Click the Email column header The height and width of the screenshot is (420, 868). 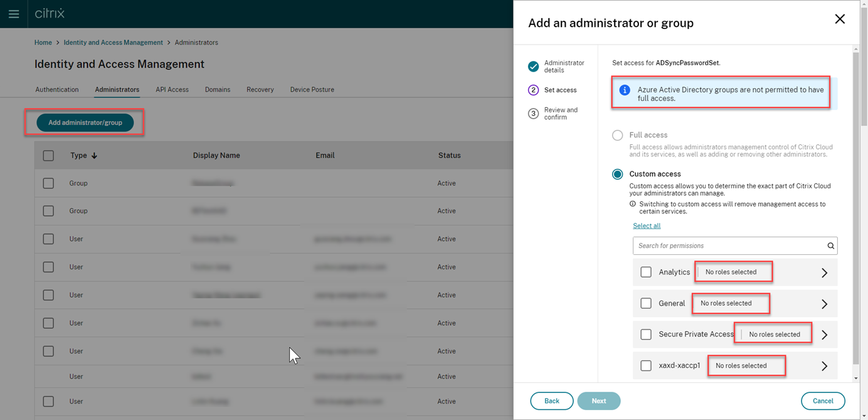point(325,156)
